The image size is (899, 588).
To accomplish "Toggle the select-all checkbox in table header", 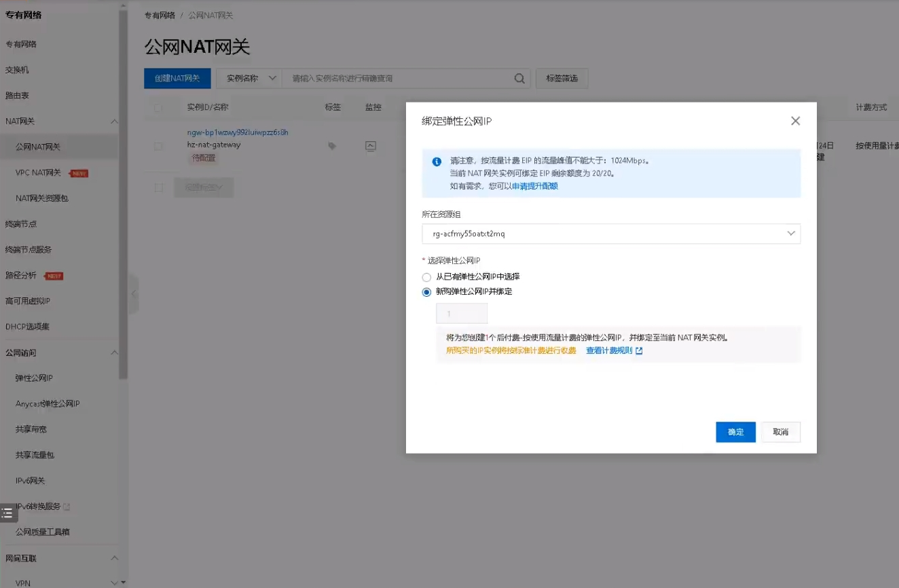I will (x=158, y=107).
